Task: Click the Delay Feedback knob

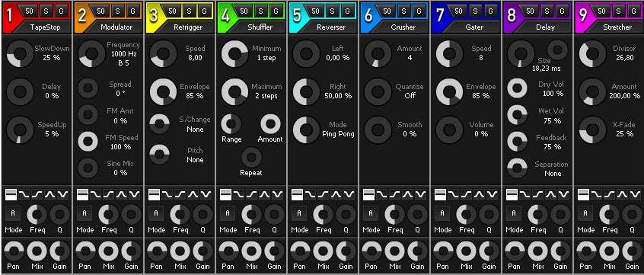Action: click(517, 142)
